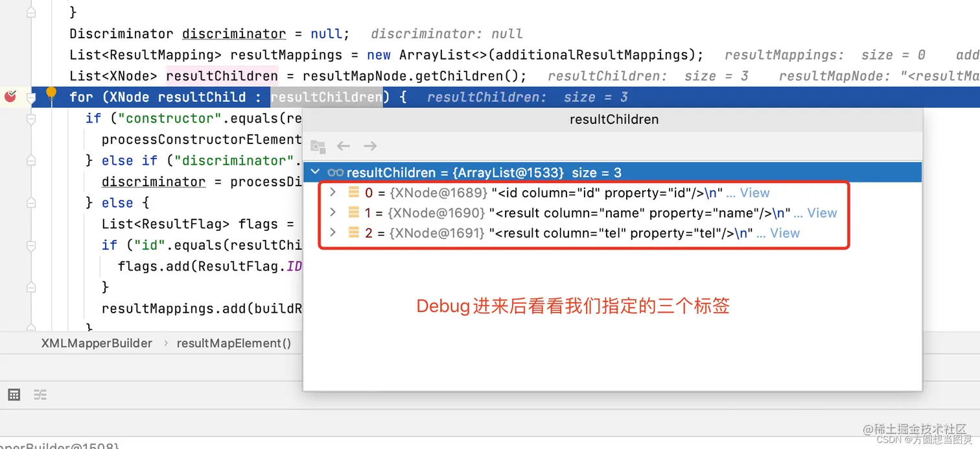Open View link for the id column node
The image size is (980, 449).
point(754,193)
